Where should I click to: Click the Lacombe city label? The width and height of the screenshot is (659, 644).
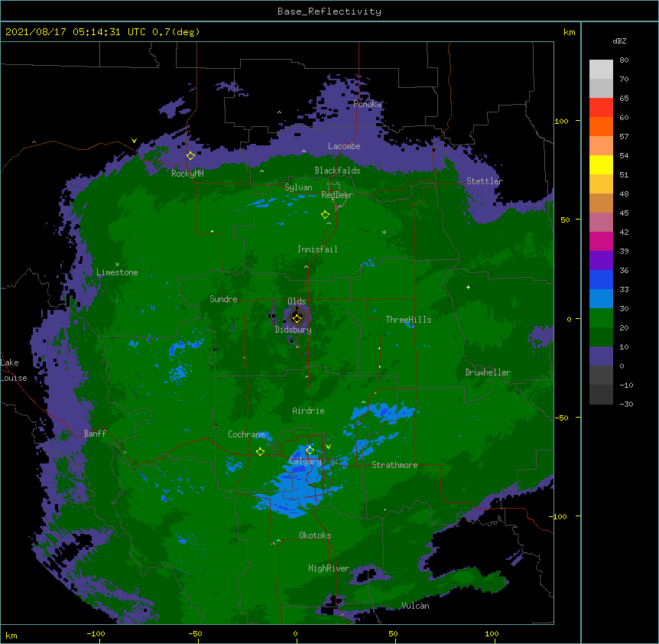click(344, 146)
